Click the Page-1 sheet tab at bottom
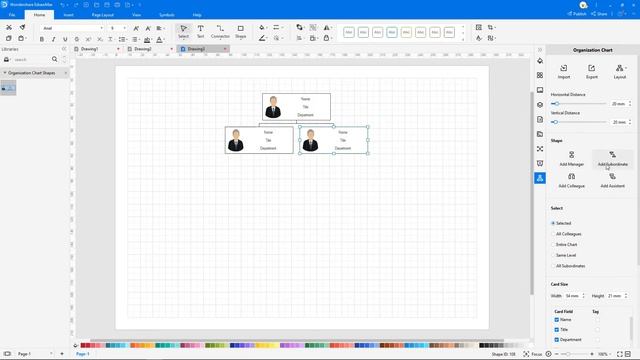 pos(83,354)
